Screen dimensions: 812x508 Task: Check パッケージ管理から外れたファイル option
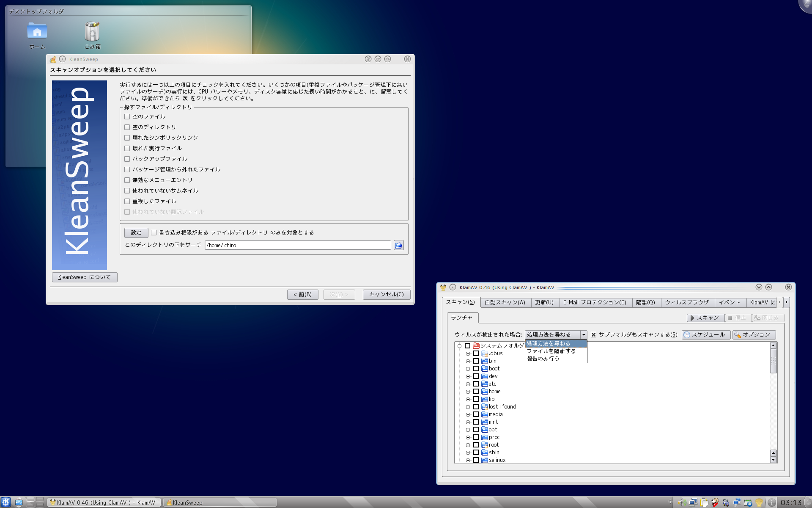127,169
